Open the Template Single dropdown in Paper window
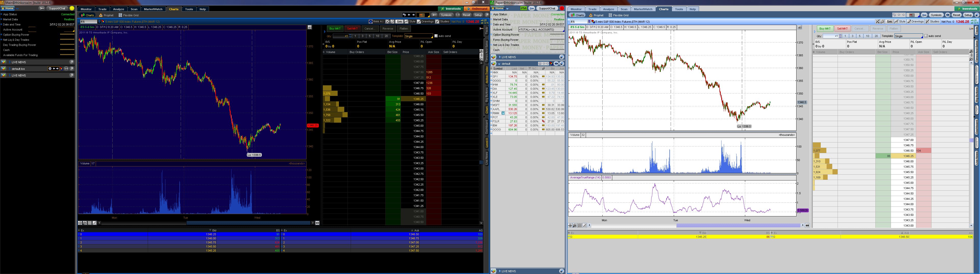The width and height of the screenshot is (980, 274). [x=909, y=36]
